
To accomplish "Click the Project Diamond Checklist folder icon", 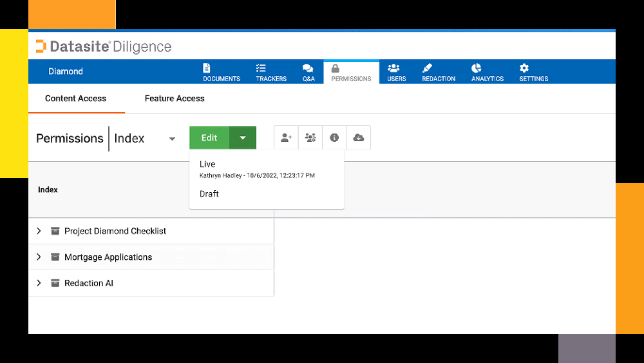I will [55, 231].
